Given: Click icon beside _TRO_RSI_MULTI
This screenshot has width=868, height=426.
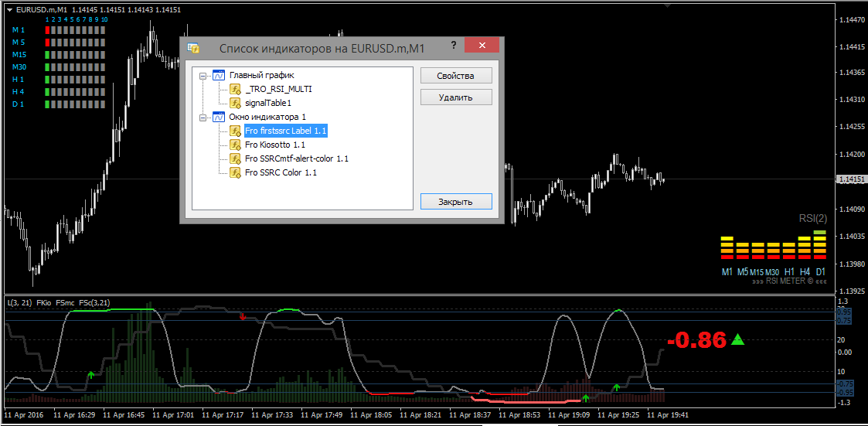Looking at the screenshot, I should pyautogui.click(x=235, y=89).
